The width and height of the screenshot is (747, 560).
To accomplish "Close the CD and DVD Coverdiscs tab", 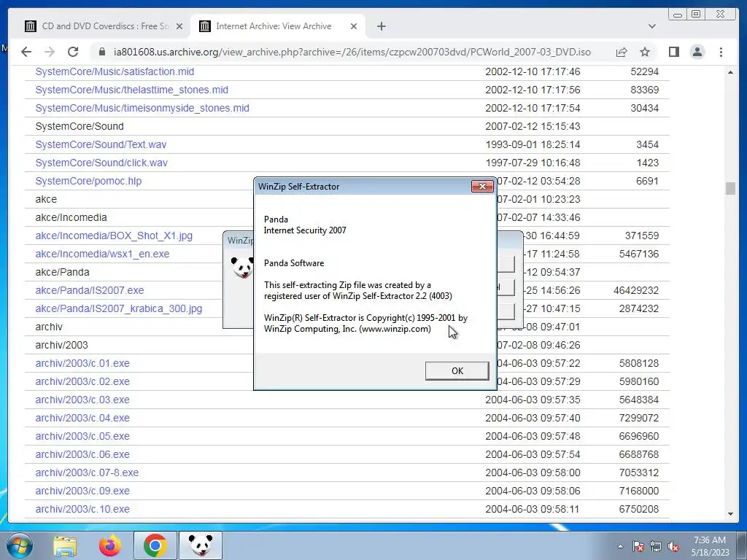I will [x=179, y=26].
